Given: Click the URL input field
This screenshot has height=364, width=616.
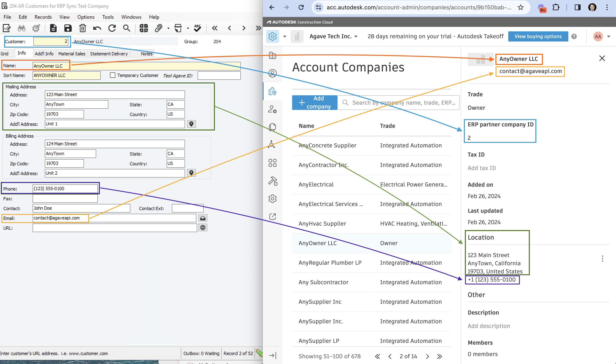Looking at the screenshot, I should click(115, 228).
